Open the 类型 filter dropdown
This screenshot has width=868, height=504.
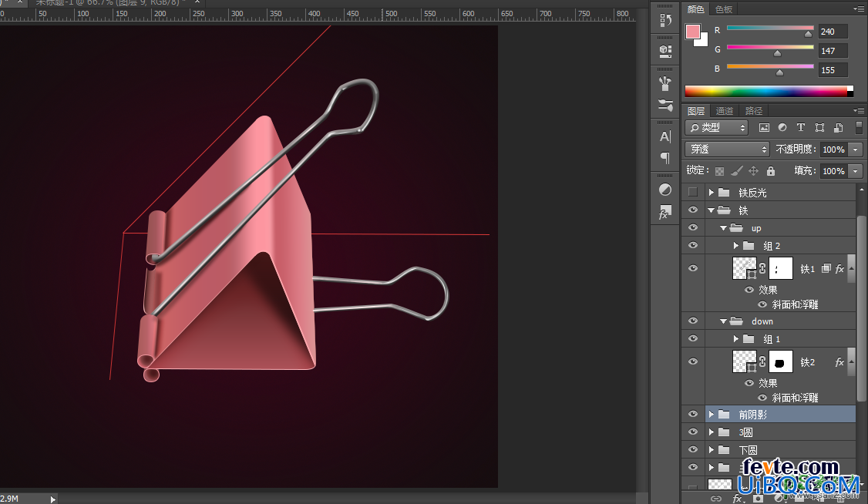[x=716, y=128]
